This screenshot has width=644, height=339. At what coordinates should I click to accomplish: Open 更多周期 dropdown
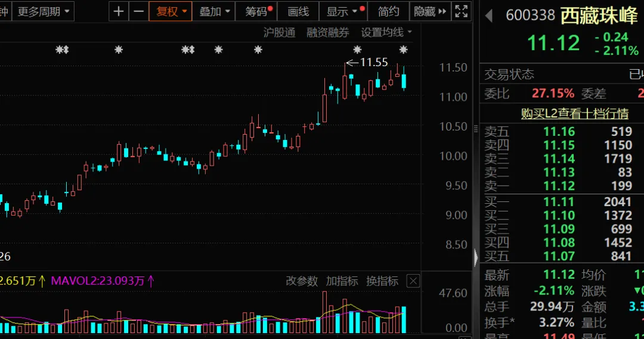[x=44, y=11]
